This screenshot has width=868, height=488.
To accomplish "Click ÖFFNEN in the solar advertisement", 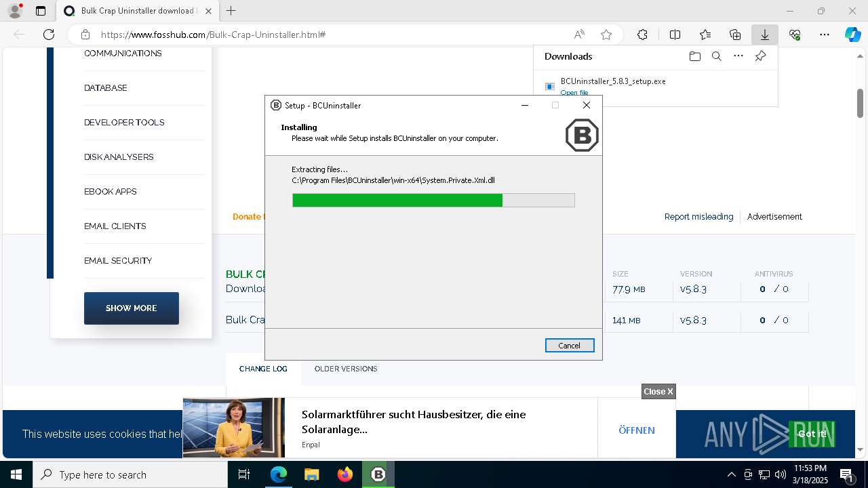I will point(637,430).
